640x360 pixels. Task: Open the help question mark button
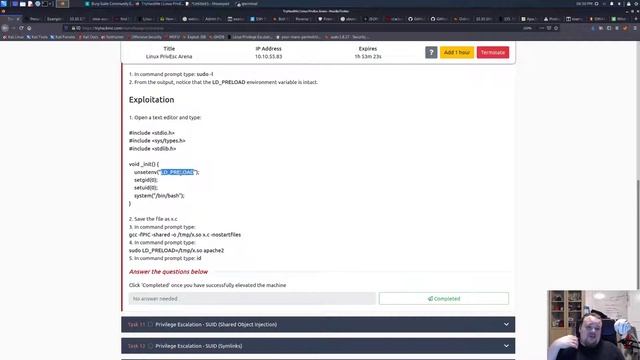coord(431,52)
